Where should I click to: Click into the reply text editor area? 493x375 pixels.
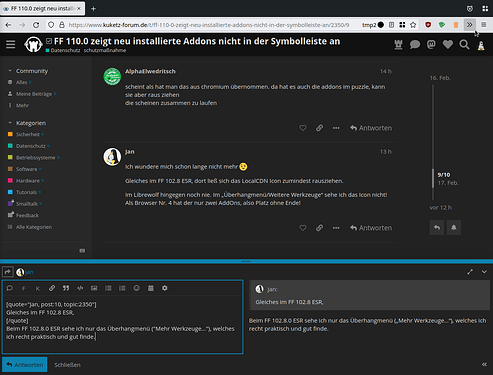pos(123,323)
